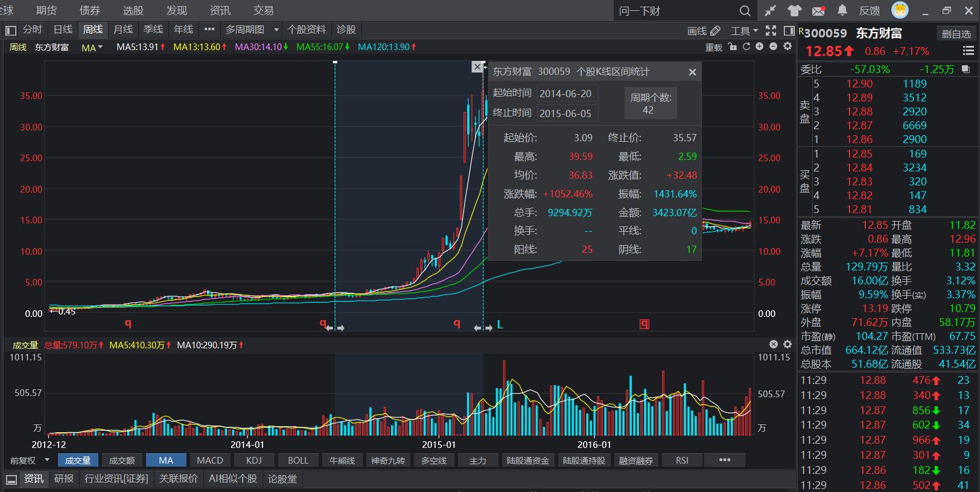The height and width of the screenshot is (492, 980).
Task: Open chart settings gear icon
Action: (x=787, y=46)
